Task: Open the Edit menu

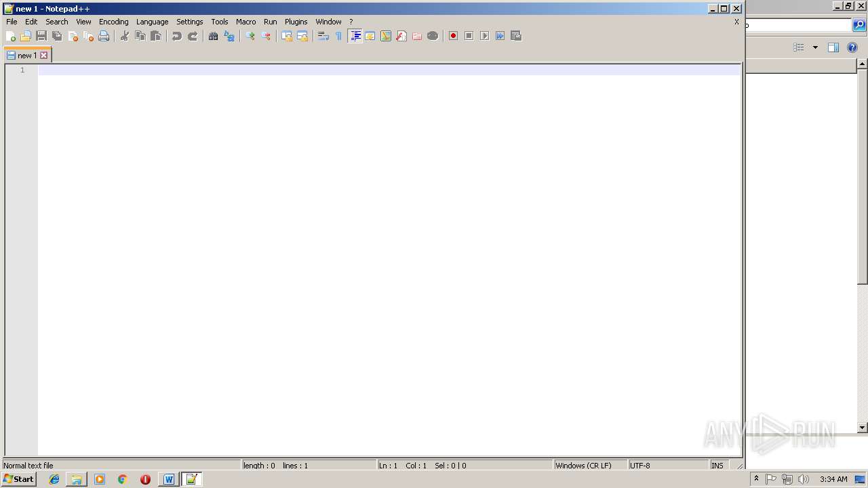Action: pyautogui.click(x=31, y=22)
